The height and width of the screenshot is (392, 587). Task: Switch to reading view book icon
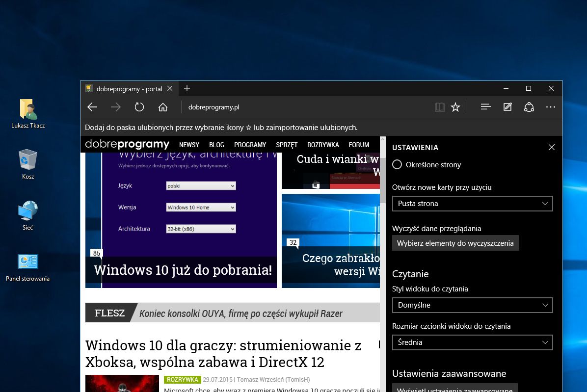click(x=439, y=107)
